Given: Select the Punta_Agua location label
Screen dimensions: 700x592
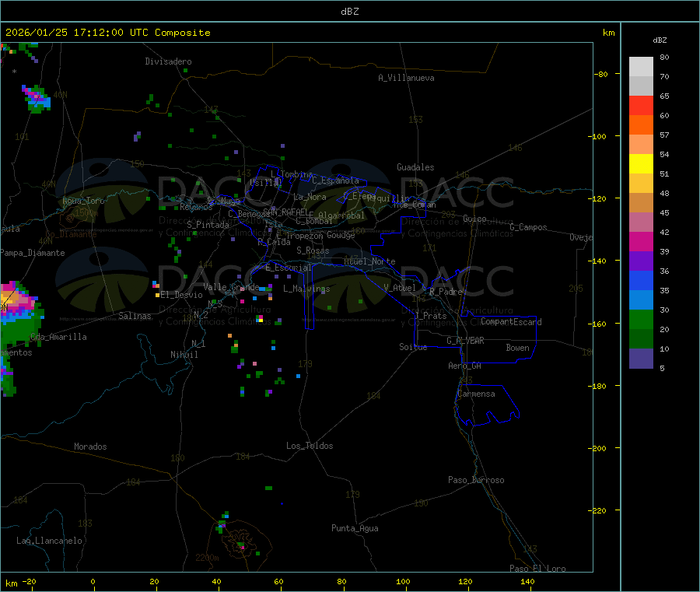Looking at the screenshot, I should (355, 528).
